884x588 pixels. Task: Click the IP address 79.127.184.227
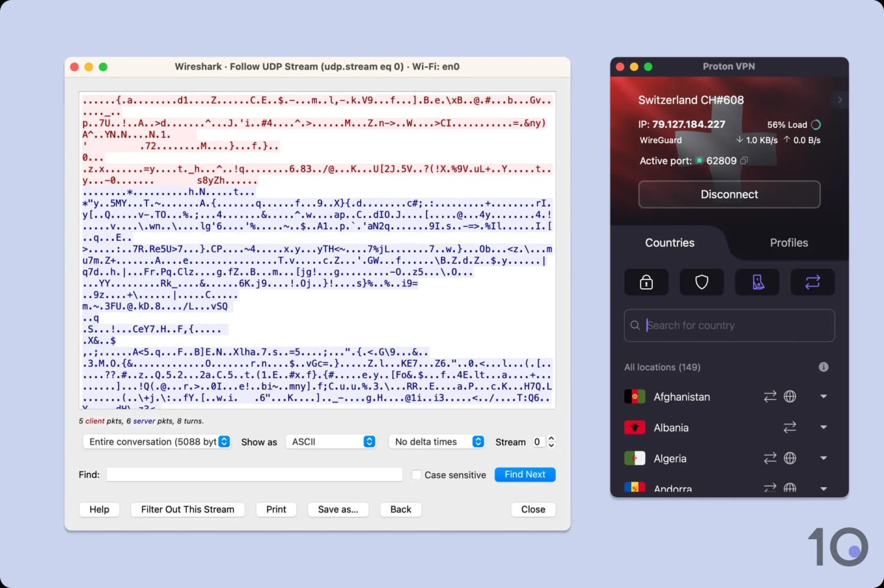(688, 124)
